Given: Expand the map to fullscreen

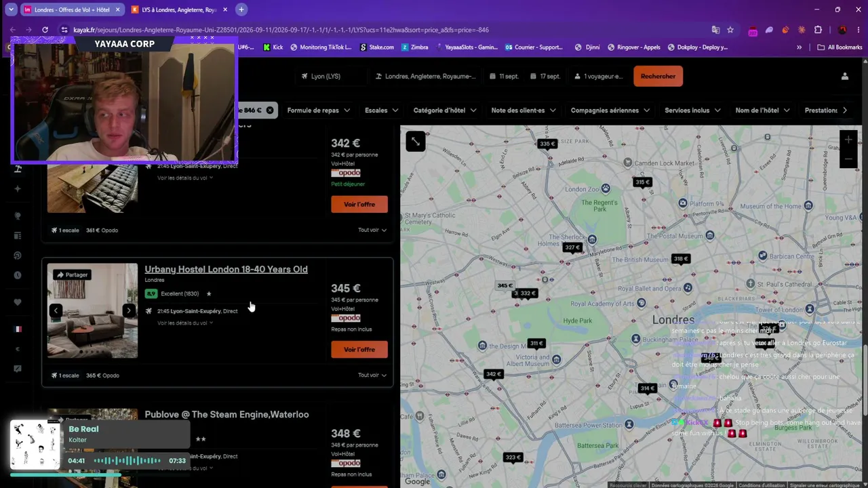Looking at the screenshot, I should (416, 141).
